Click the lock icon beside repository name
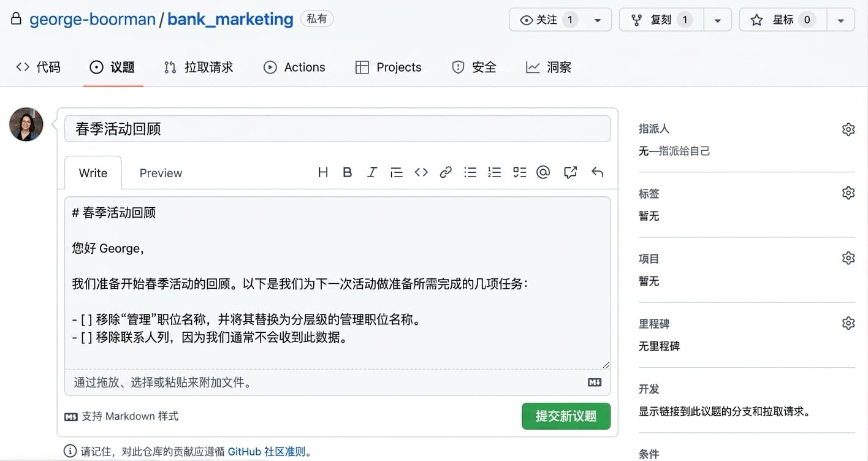 point(17,19)
